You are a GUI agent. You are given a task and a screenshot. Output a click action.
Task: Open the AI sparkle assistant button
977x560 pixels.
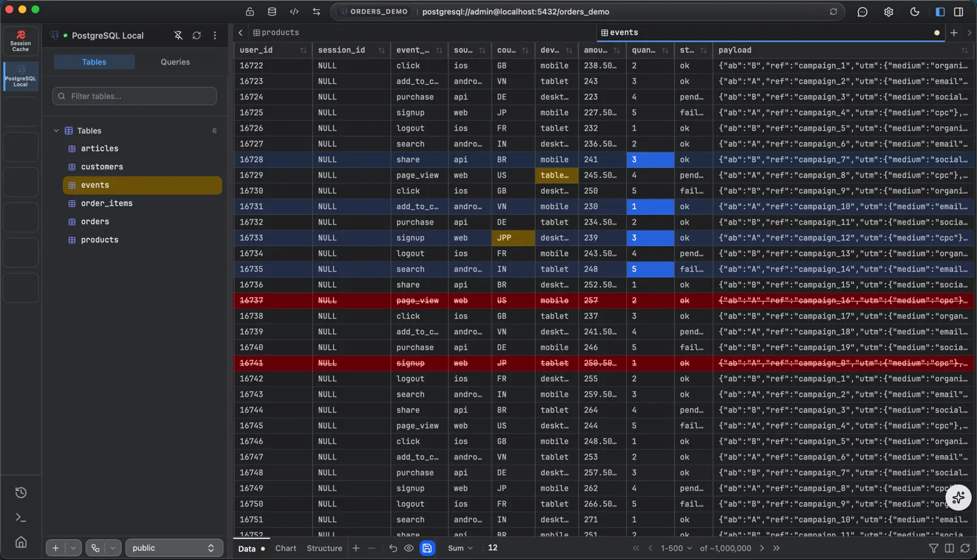click(x=958, y=498)
